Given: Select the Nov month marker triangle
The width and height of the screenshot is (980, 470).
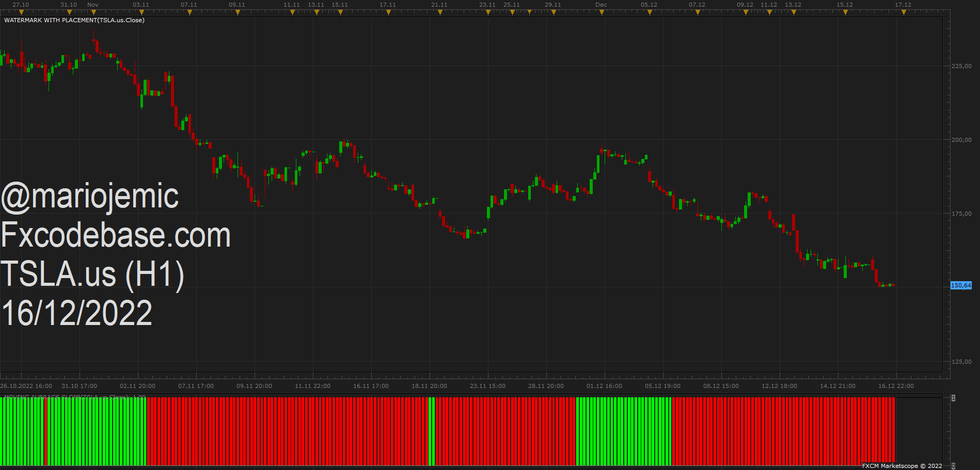Looking at the screenshot, I should pyautogui.click(x=93, y=12).
